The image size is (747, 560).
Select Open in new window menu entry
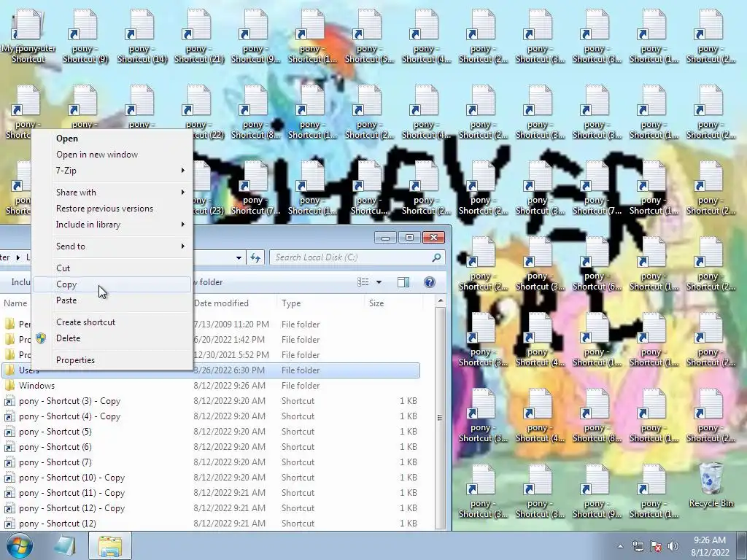click(97, 155)
